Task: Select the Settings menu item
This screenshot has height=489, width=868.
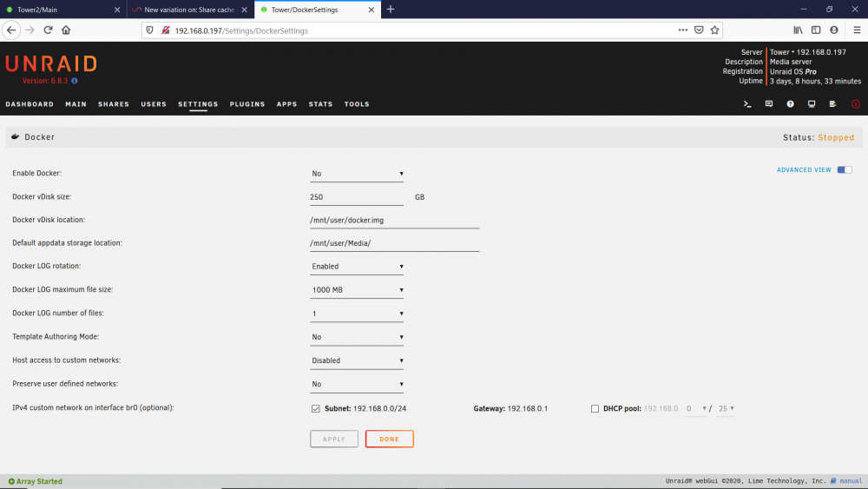Action: click(198, 104)
